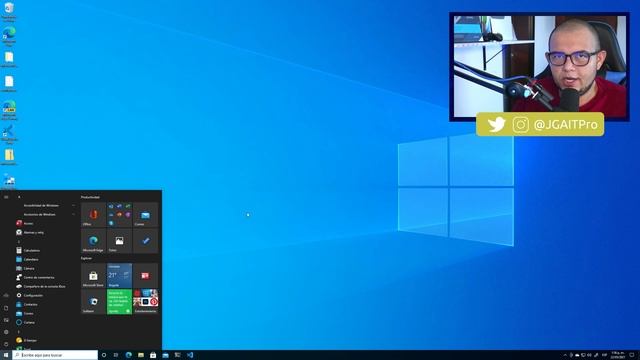Viewport: 640px width, 360px height.
Task: Click the Cortana circle on taskbar
Action: (104, 355)
